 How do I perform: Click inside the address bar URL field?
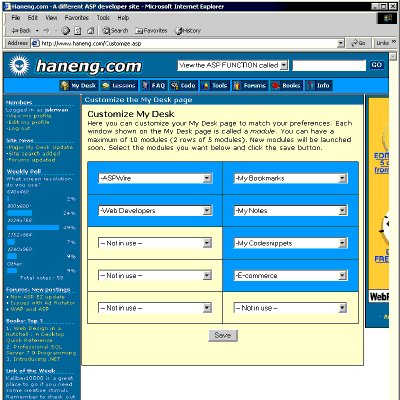coord(188,43)
